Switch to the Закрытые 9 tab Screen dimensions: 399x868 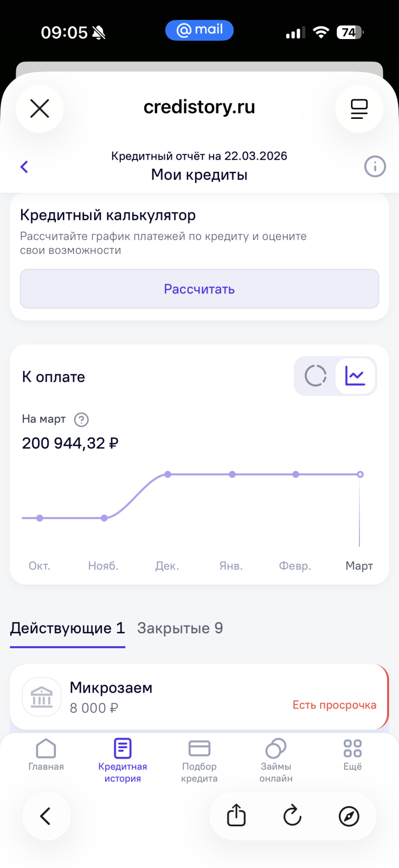(180, 628)
